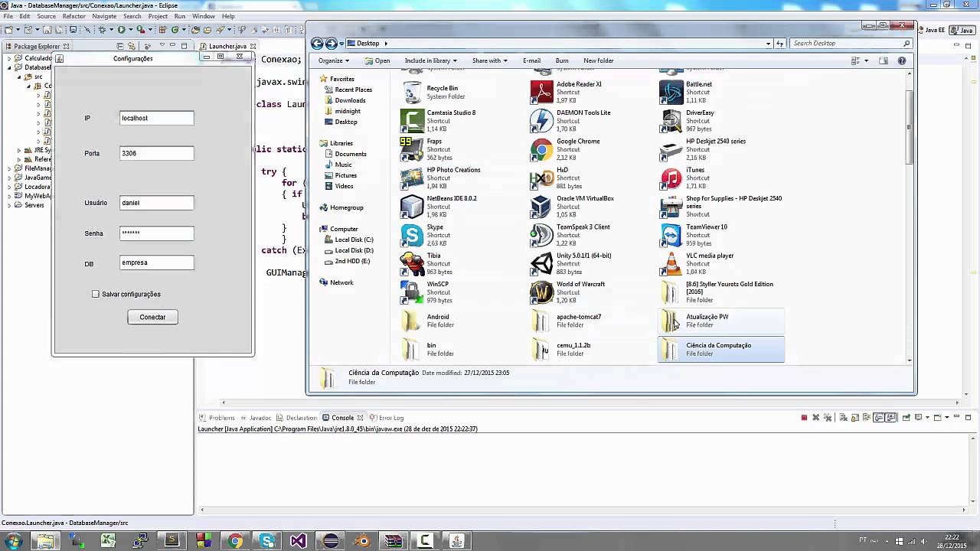Expand the JavaGame project tree node

point(9,178)
